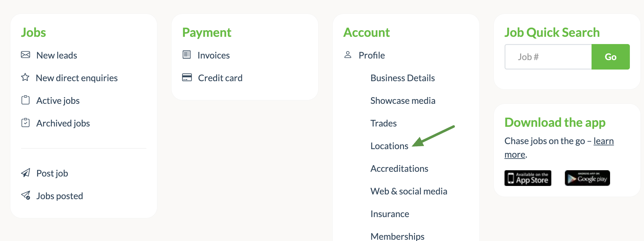Open Business Details settings
This screenshot has height=241, width=644.
pyautogui.click(x=402, y=78)
